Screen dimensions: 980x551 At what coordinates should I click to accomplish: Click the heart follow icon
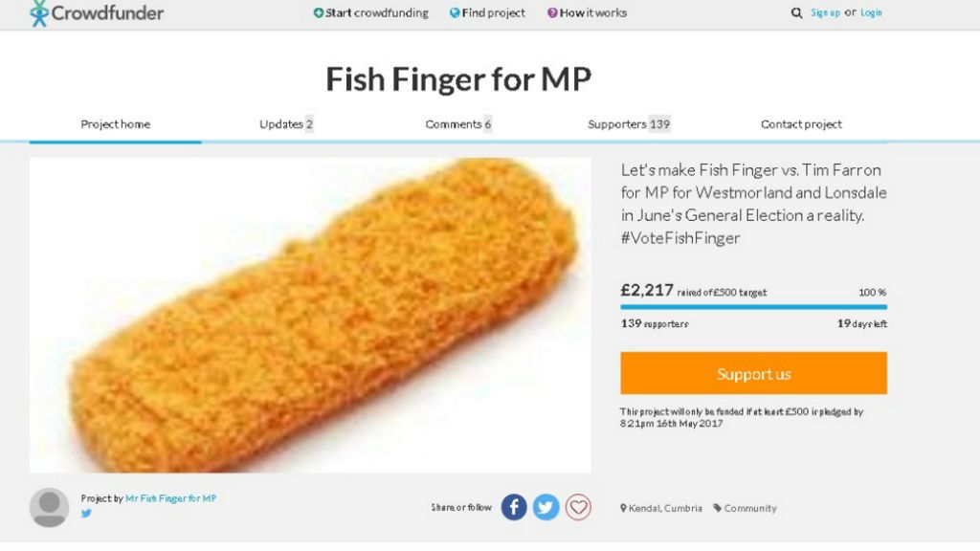click(578, 507)
